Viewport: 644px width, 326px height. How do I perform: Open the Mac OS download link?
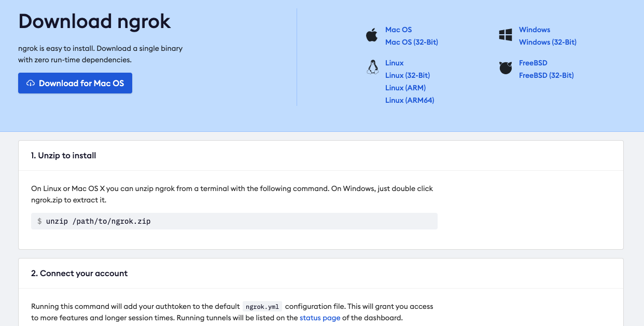398,30
